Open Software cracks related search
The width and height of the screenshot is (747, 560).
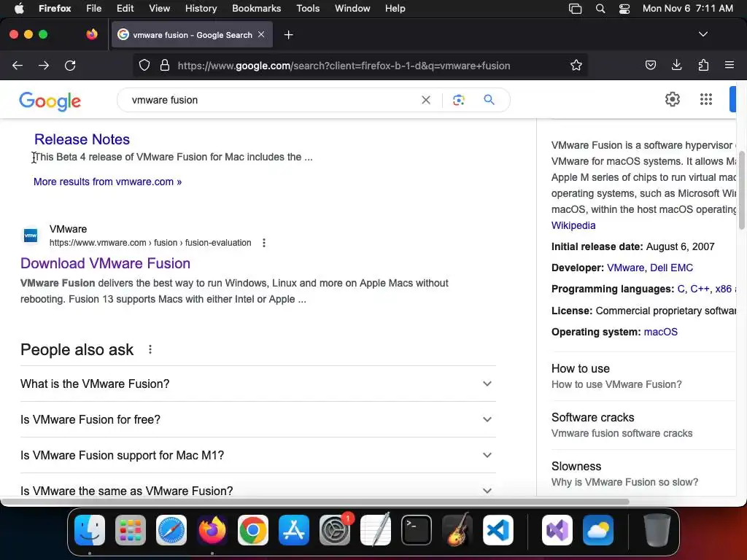point(643,425)
